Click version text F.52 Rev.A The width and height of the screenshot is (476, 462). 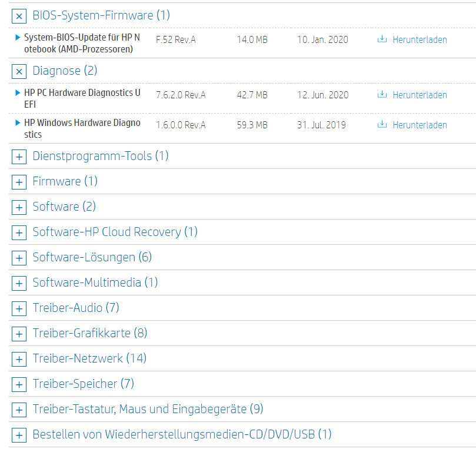(x=176, y=39)
